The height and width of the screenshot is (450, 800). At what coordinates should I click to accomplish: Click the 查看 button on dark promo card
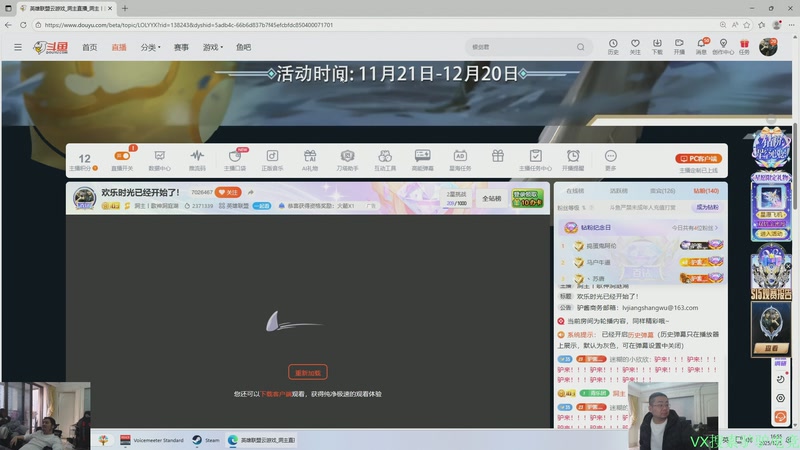(x=771, y=348)
